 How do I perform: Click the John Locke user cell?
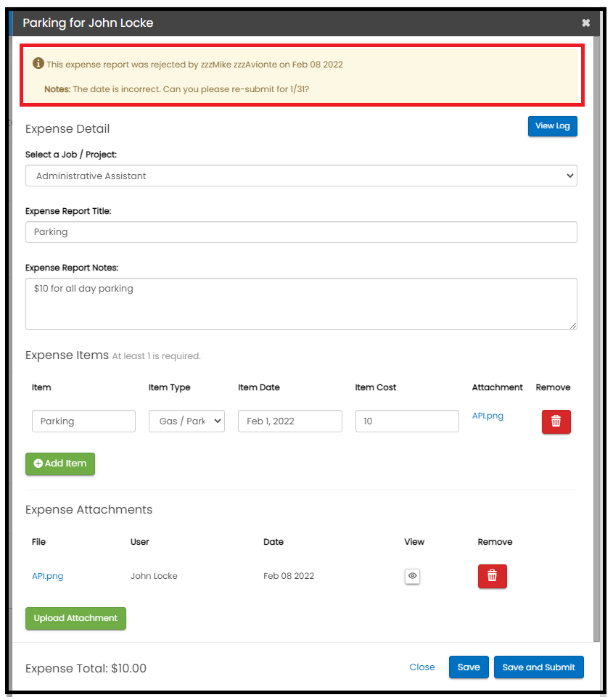point(154,576)
